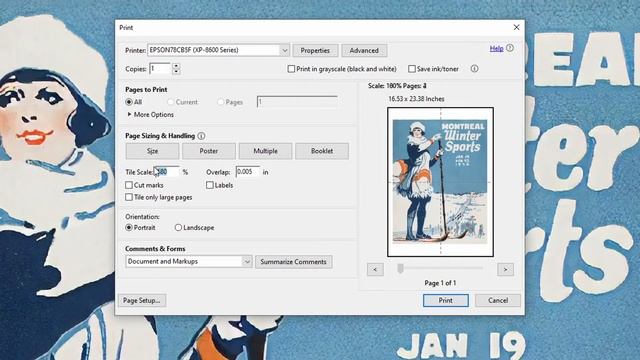Open Page Setup dialog

(x=142, y=300)
